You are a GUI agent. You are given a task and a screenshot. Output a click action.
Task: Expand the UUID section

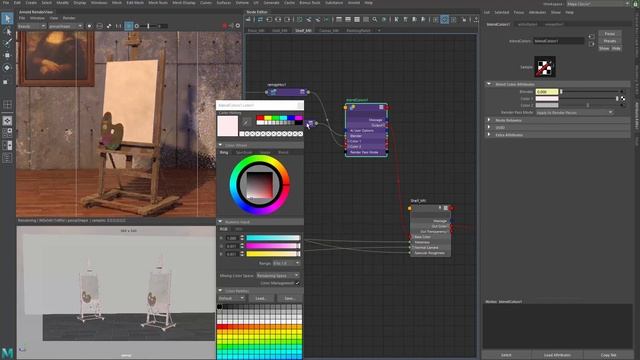click(x=489, y=127)
